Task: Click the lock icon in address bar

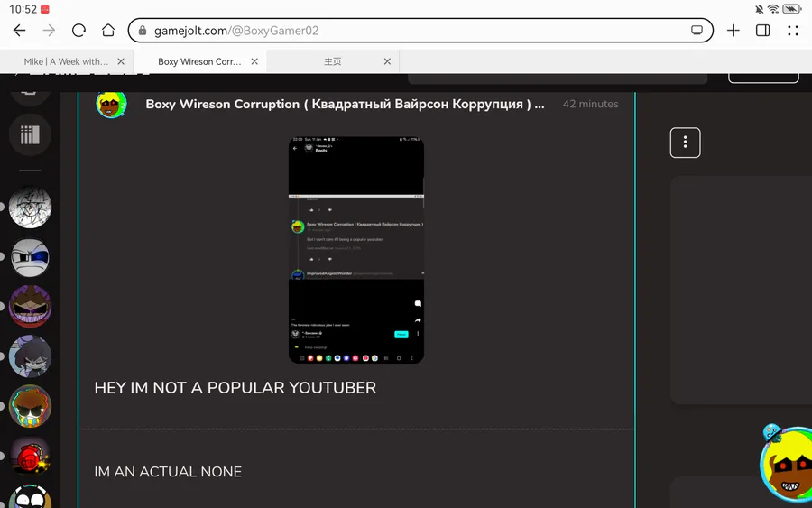Action: pyautogui.click(x=143, y=31)
